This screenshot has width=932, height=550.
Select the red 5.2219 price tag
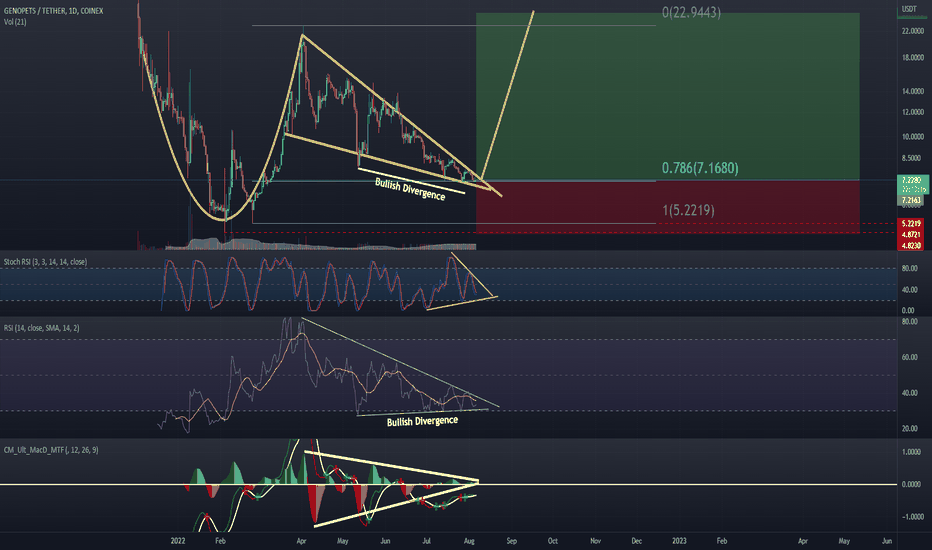pyautogui.click(x=911, y=224)
